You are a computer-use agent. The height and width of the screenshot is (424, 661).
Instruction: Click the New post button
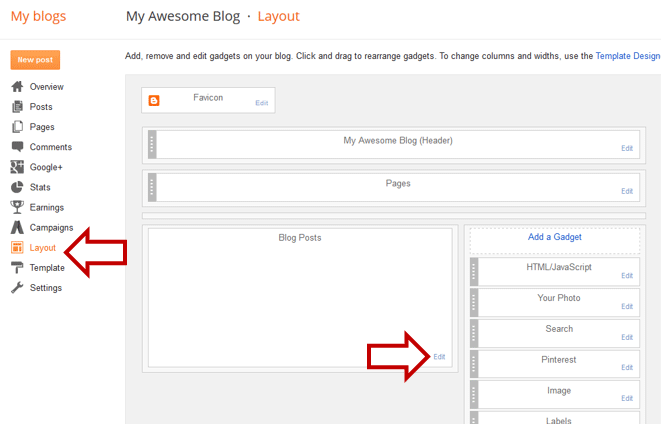(35, 60)
